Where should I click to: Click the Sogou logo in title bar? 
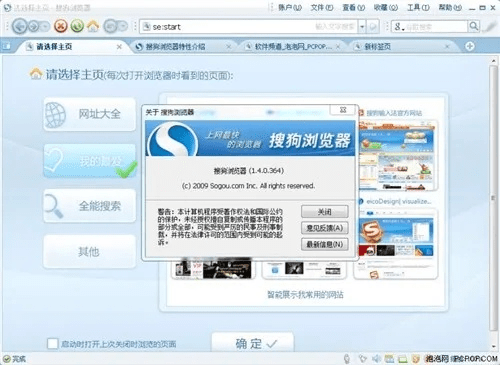click(x=7, y=7)
